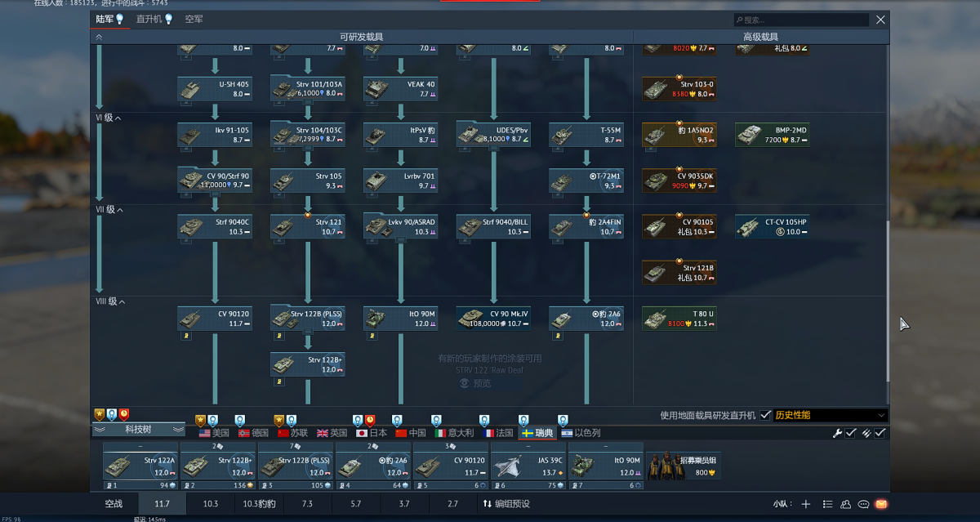Select the CV 90 Mk.IV vehicle card
This screenshot has height=522, width=980.
click(x=493, y=318)
